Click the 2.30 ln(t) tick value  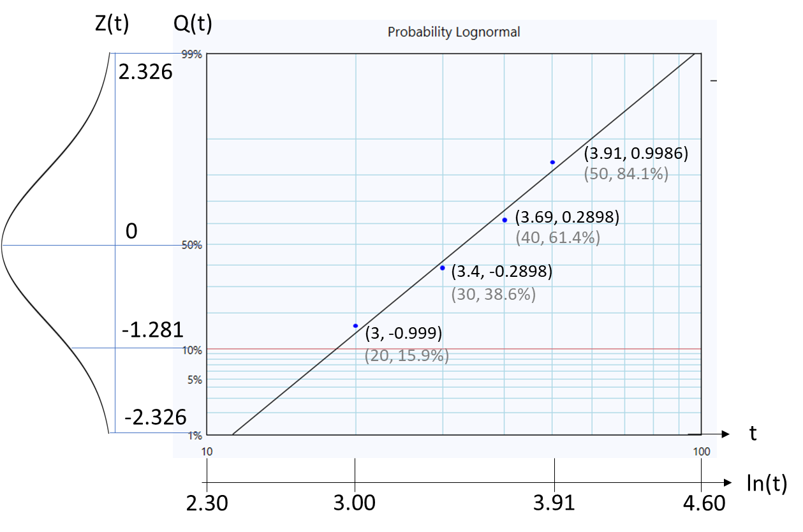[207, 504]
